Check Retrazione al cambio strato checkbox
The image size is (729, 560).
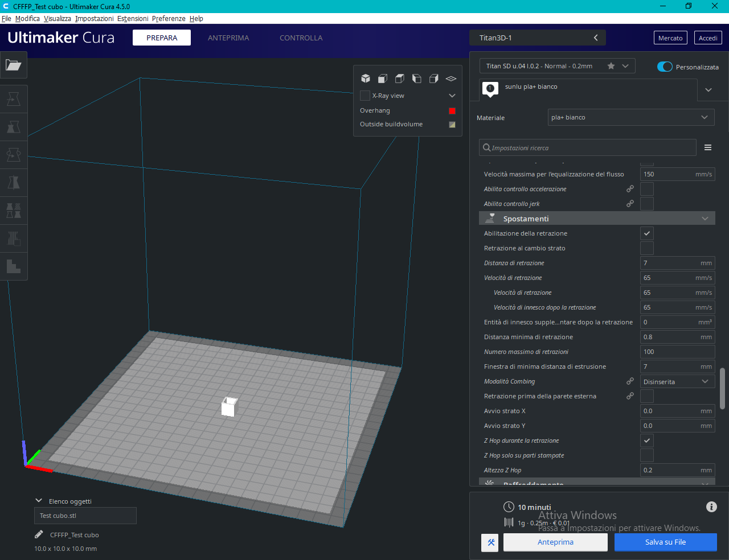[x=647, y=248]
